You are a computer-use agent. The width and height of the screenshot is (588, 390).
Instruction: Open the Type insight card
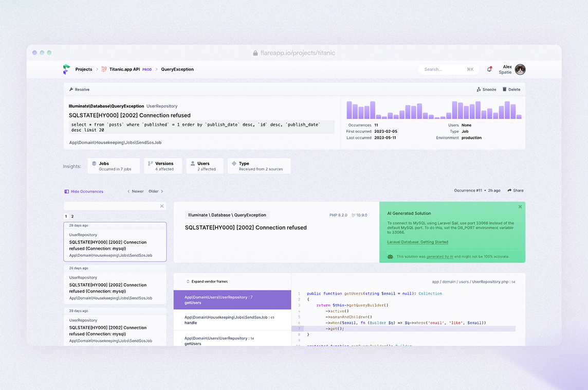coord(259,166)
